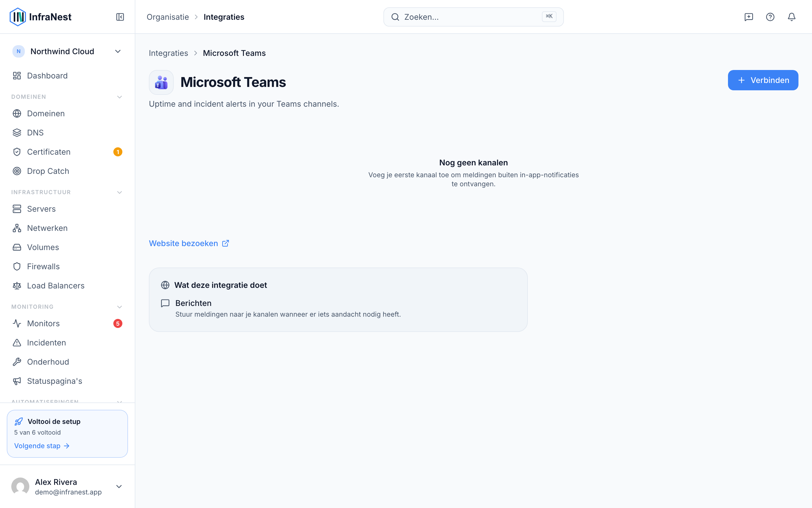Click the ⌘K shortcut hint

coord(549,16)
